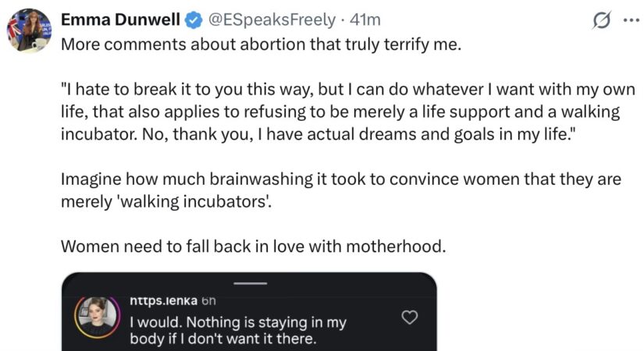The width and height of the screenshot is (644, 351).
Task: Open Emma Dunwell's profile avatar
Action: click(30, 30)
